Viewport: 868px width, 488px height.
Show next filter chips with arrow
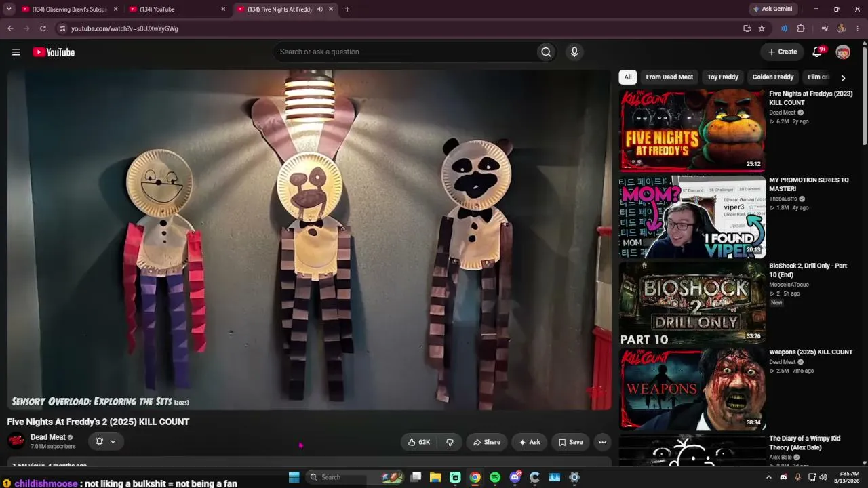843,77
